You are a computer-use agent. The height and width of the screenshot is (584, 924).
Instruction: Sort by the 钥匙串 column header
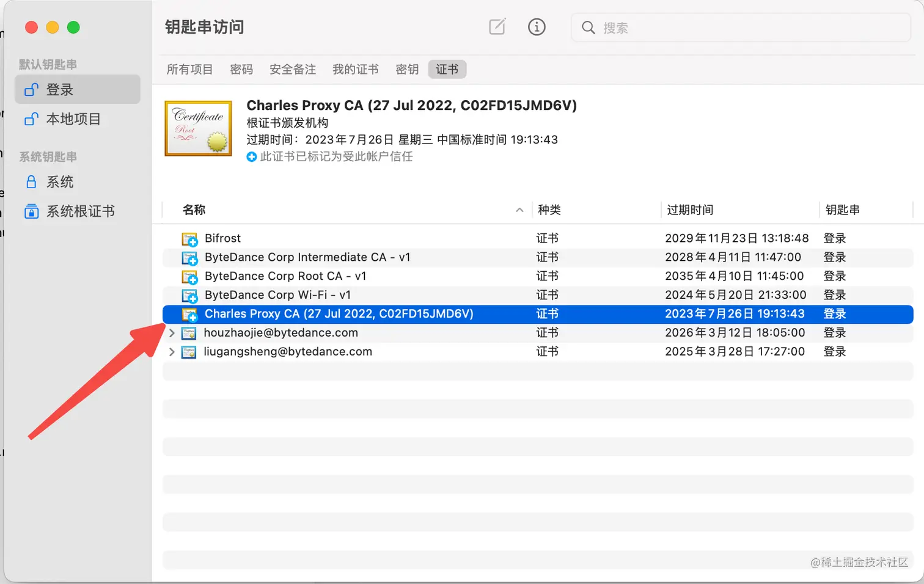click(x=842, y=210)
